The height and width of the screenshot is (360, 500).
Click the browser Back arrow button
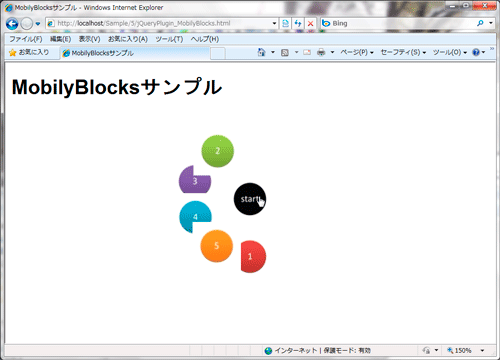point(12,24)
